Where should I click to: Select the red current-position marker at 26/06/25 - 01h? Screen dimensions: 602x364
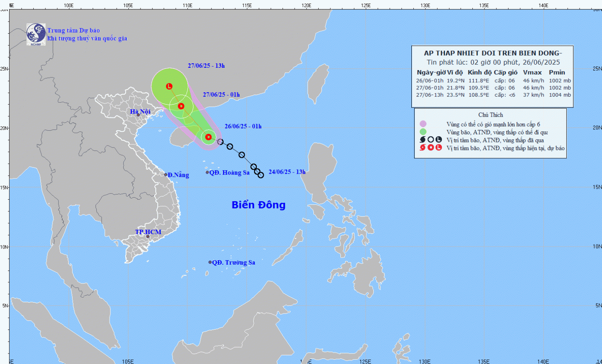click(x=208, y=137)
